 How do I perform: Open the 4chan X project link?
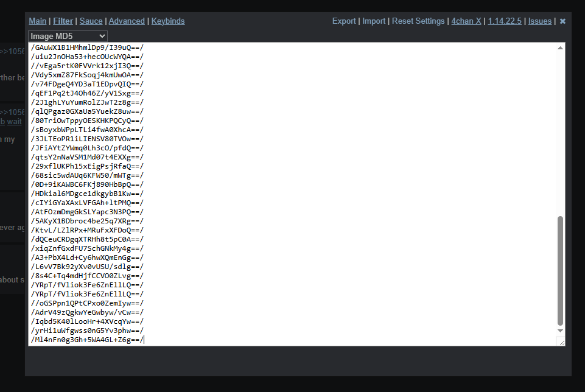466,21
